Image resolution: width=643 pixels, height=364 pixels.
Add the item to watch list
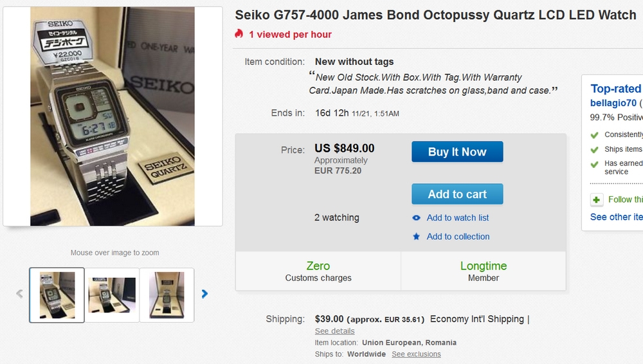(x=457, y=218)
